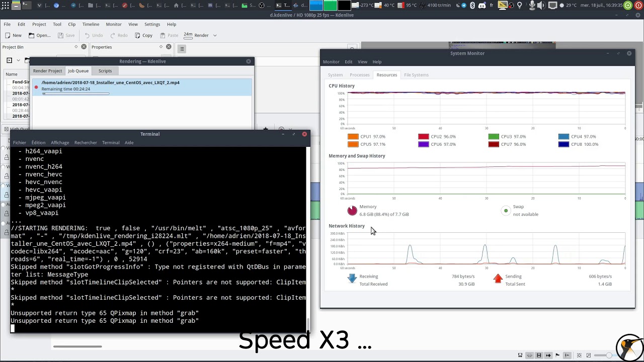Image resolution: width=644 pixels, height=362 pixels.
Task: Open the Timeline menu in Kdenlive
Action: 91,24
